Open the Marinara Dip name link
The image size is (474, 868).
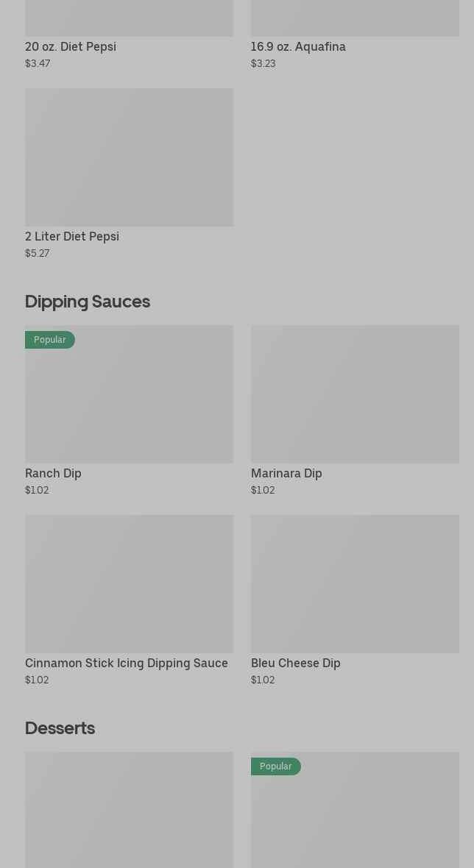pyautogui.click(x=286, y=473)
